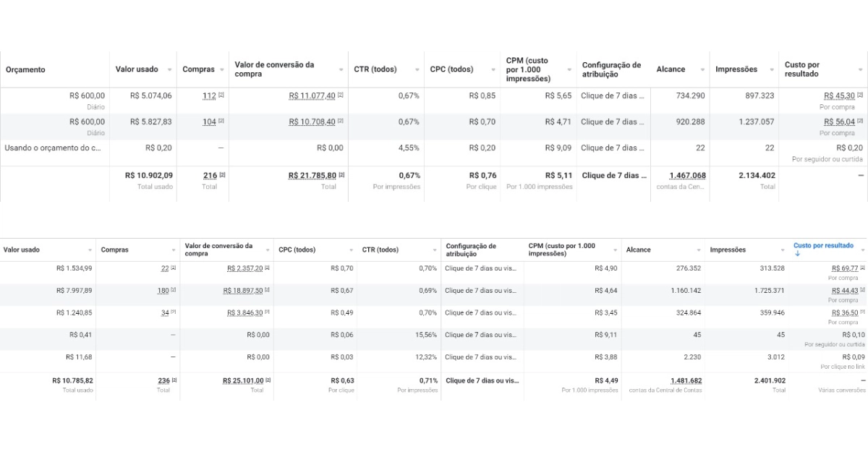Expand Alcance column dropdown above 734.290
The height and width of the screenshot is (452, 868).
(702, 69)
